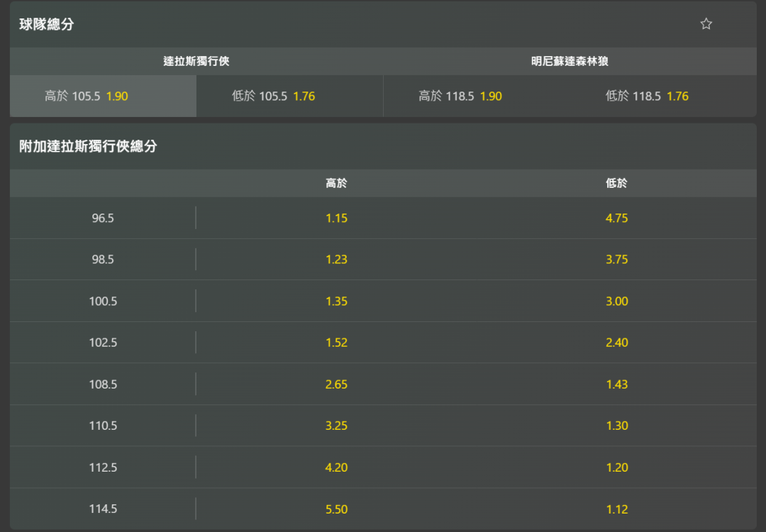The image size is (766, 532).
Task: Bet on 低於 100.5 at 3.00
Action: coord(616,301)
